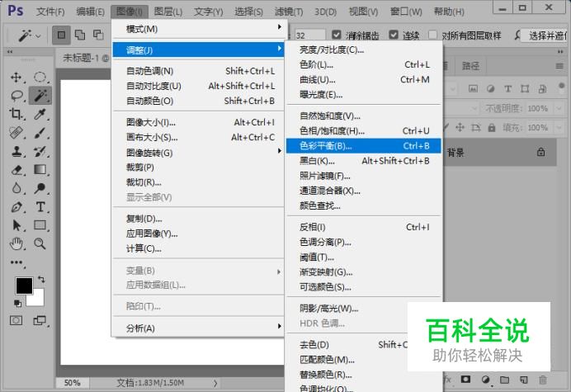Screen dimensions: 571x392
Task: Select the 背景 layer row
Action: tap(500, 153)
